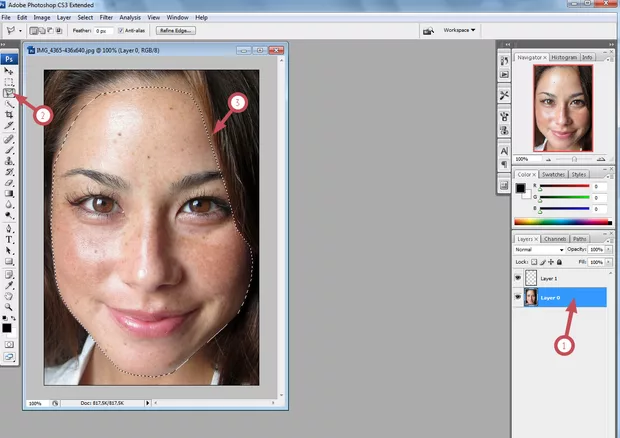This screenshot has width=620, height=438.
Task: Switch to the Paths tab
Action: click(579, 239)
